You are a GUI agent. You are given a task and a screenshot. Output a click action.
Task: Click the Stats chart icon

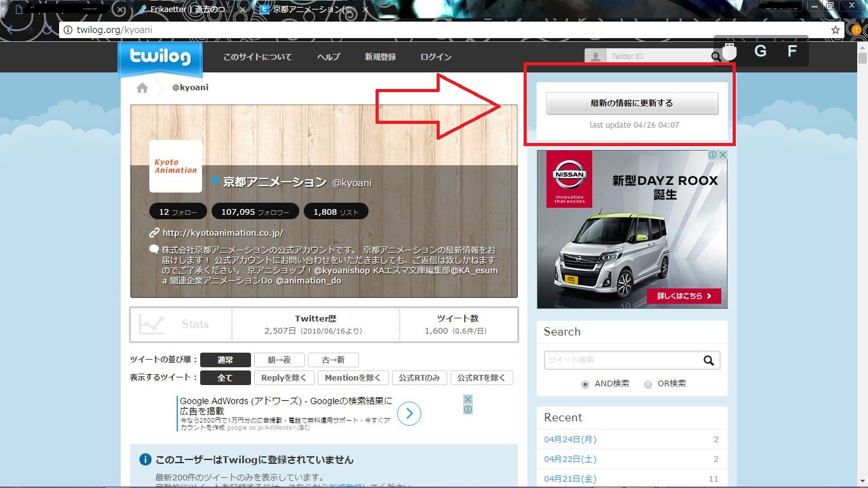tap(152, 324)
